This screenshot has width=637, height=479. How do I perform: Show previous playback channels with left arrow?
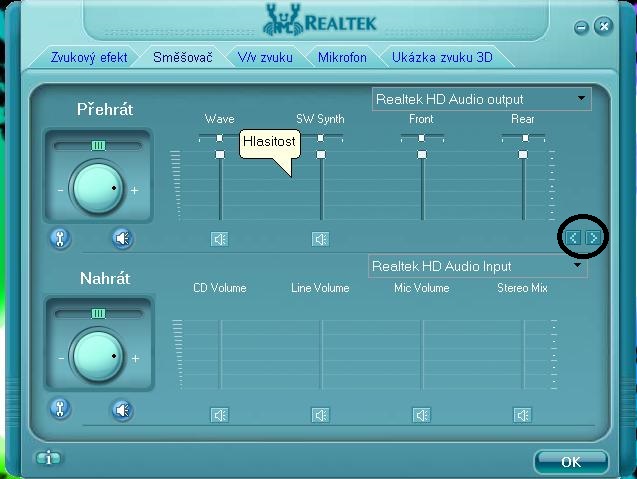coord(573,237)
